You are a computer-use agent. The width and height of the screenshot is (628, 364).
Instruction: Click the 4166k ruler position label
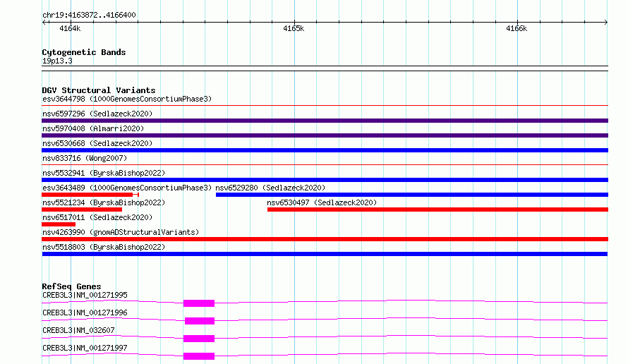[517, 28]
